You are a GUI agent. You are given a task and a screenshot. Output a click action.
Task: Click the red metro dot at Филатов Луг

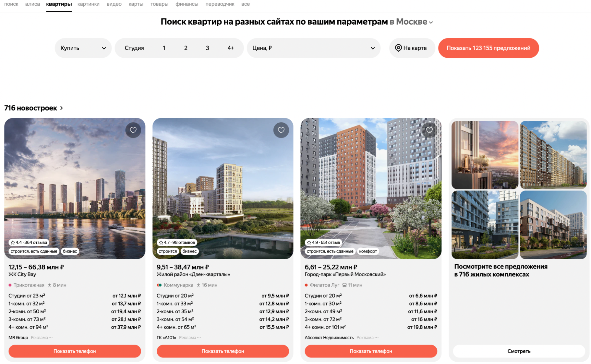[x=306, y=285]
